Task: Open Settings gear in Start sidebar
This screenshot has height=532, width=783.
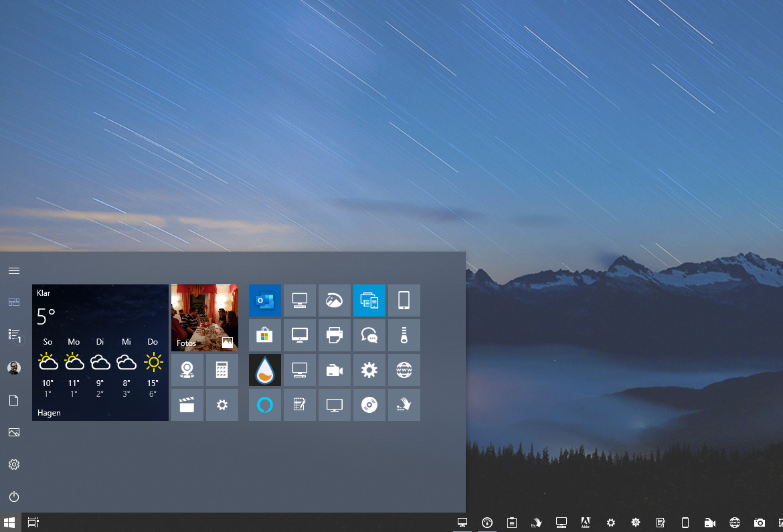Action: tap(14, 464)
